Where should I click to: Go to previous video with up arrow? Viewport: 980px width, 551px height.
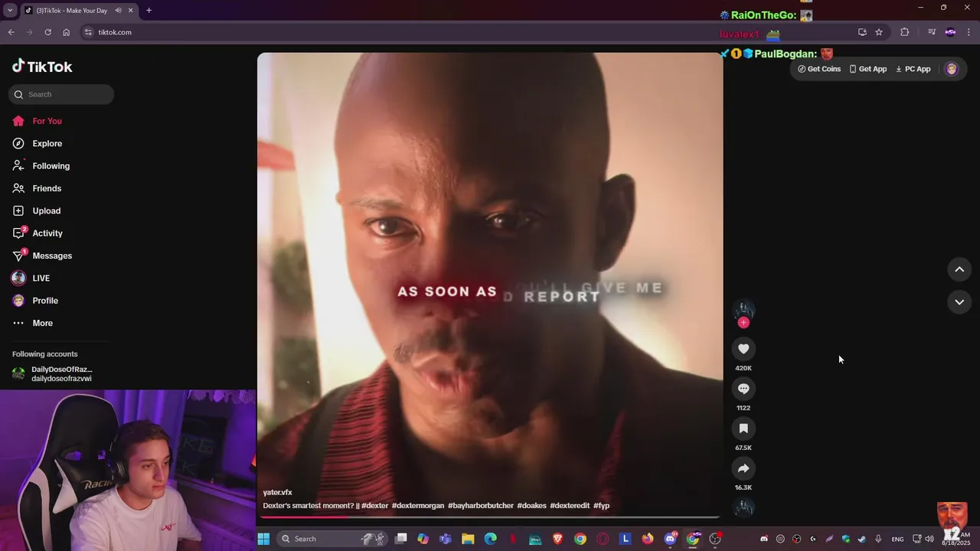pos(959,269)
